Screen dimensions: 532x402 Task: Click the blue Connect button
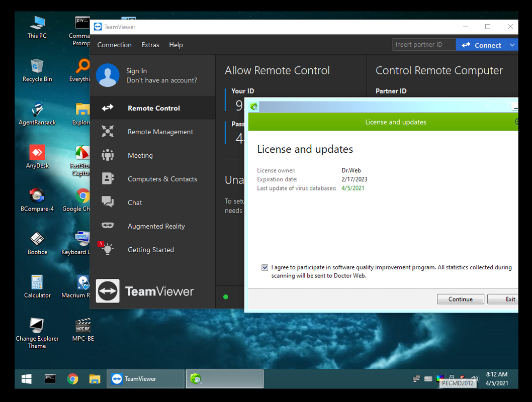pos(481,45)
